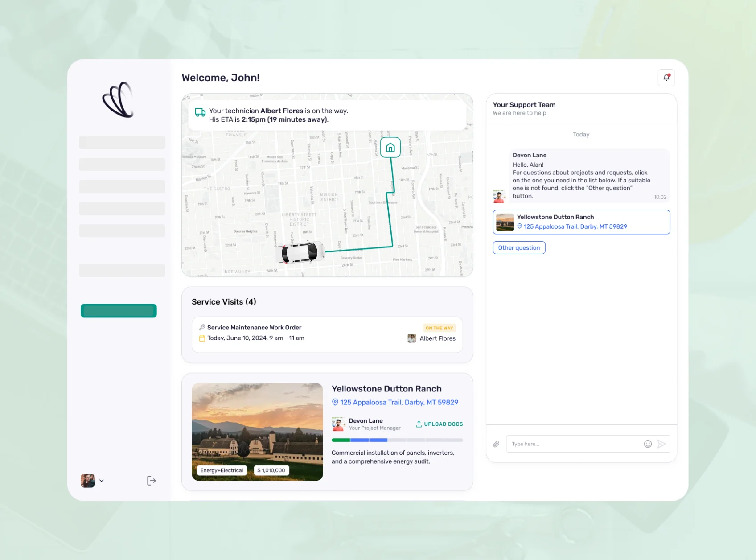Open notifications bell icon
This screenshot has height=560, width=756.
tap(666, 78)
